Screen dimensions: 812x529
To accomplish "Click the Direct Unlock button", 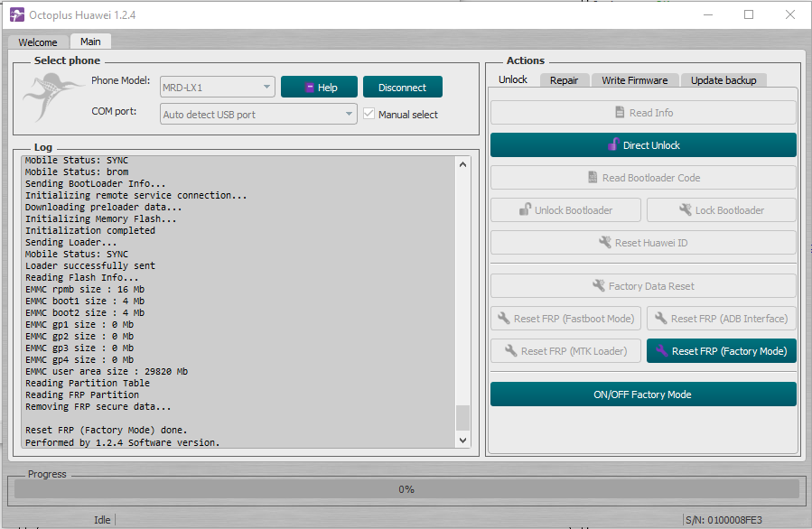I will [643, 145].
